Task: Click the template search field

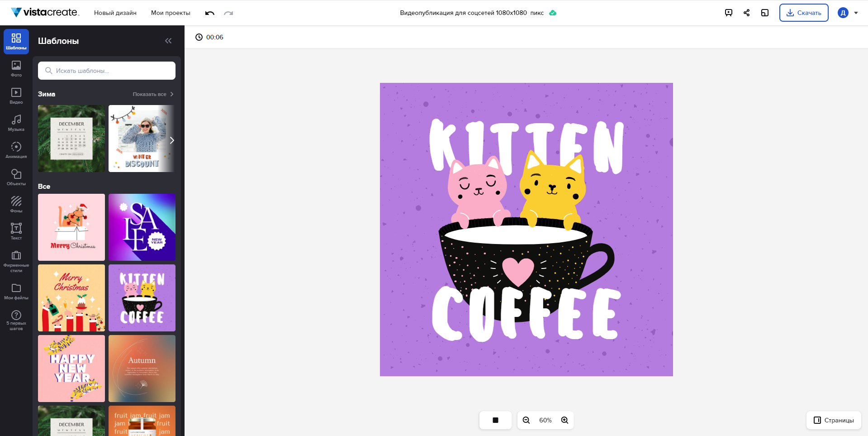Action: pyautogui.click(x=107, y=71)
